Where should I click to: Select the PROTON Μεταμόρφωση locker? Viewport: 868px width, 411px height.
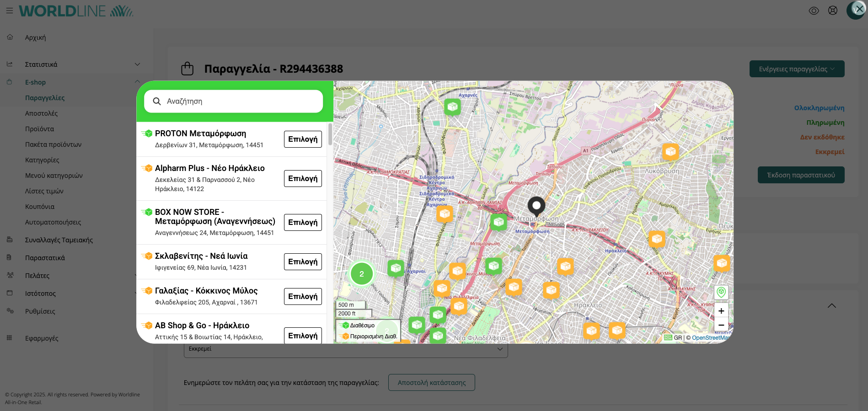pos(302,139)
